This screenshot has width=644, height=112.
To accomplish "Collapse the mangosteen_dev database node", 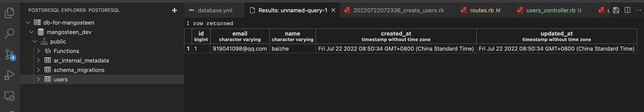I will click(31, 32).
